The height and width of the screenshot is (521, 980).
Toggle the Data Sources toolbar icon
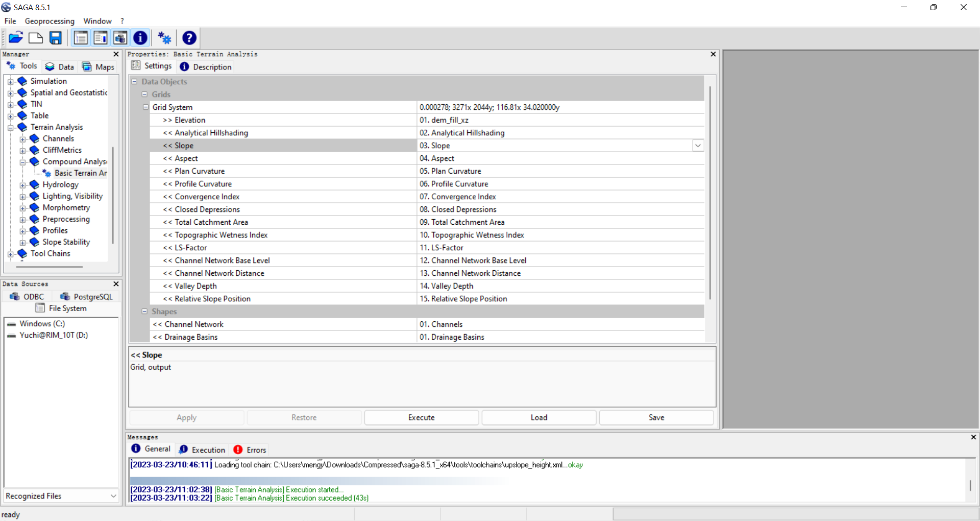point(120,38)
